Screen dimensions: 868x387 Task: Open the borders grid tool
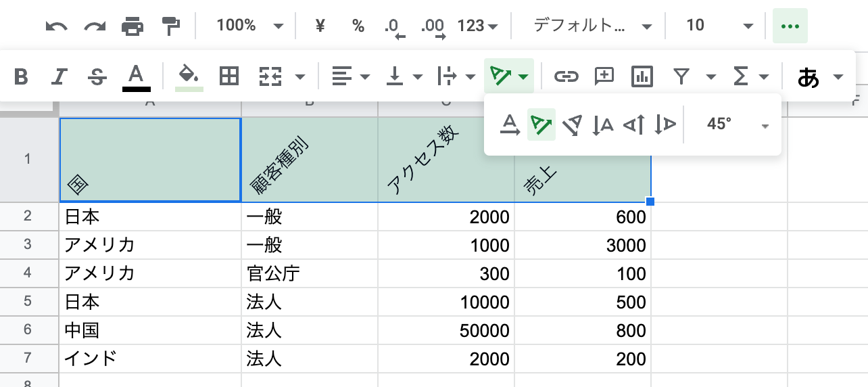(x=229, y=76)
